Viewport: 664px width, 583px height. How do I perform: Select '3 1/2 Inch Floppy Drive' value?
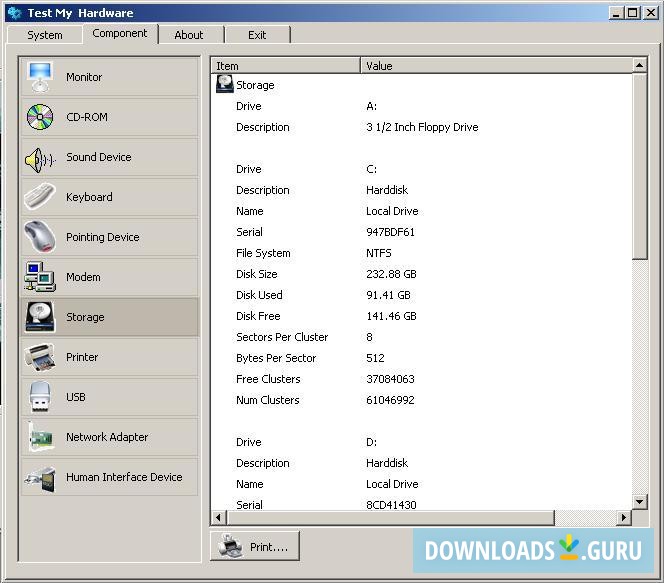tap(422, 127)
